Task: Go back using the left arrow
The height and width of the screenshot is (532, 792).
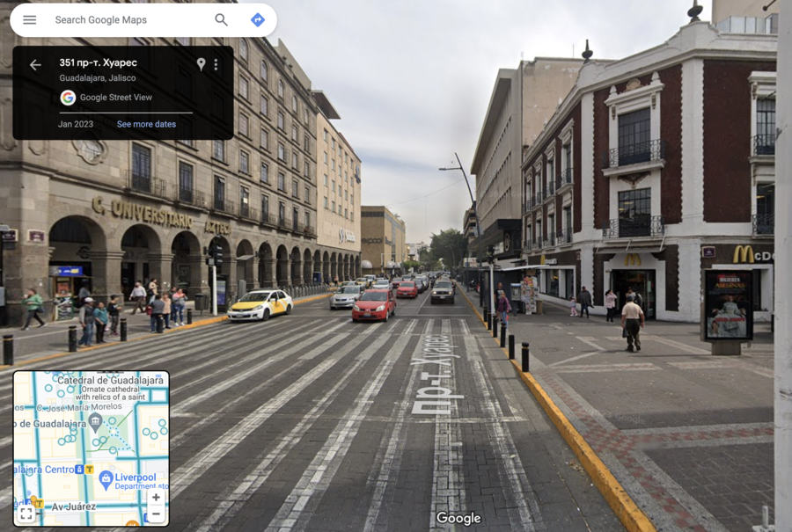Action: (x=35, y=64)
